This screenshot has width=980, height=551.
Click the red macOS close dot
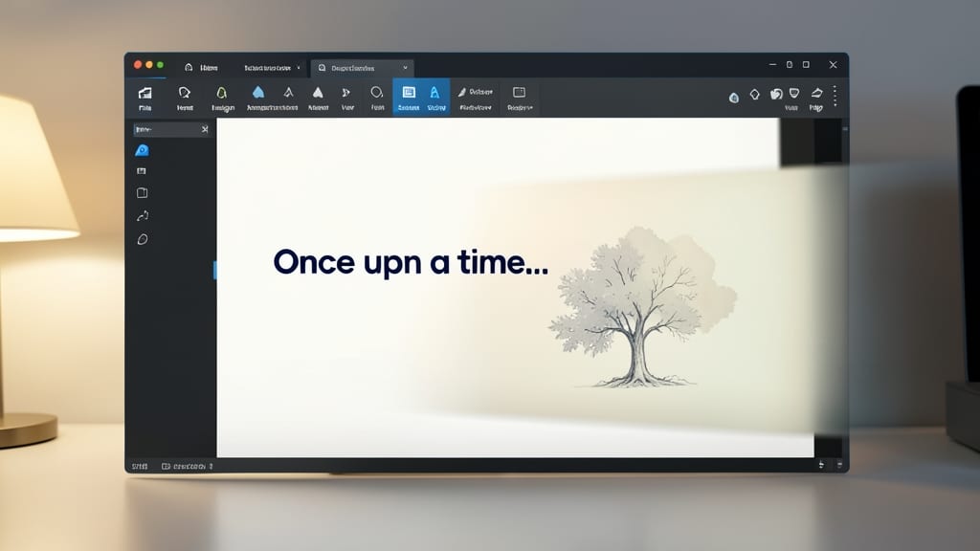click(x=138, y=64)
